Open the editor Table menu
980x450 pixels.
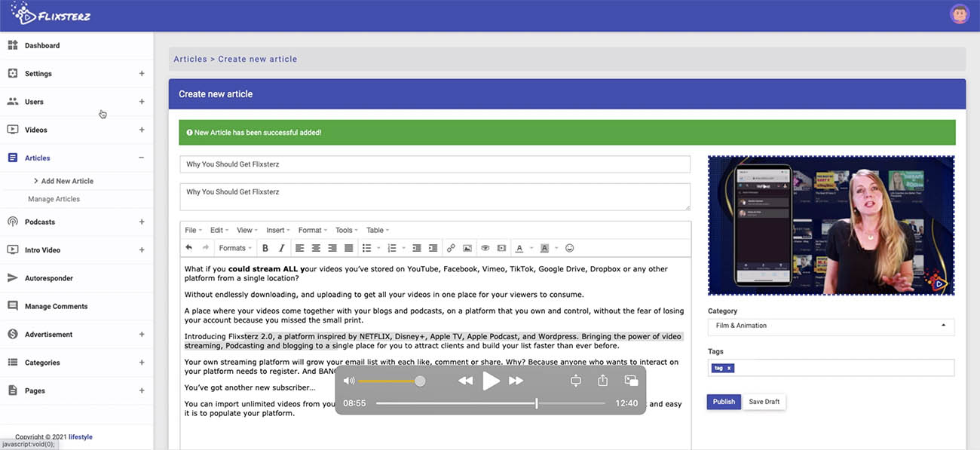[x=378, y=230]
